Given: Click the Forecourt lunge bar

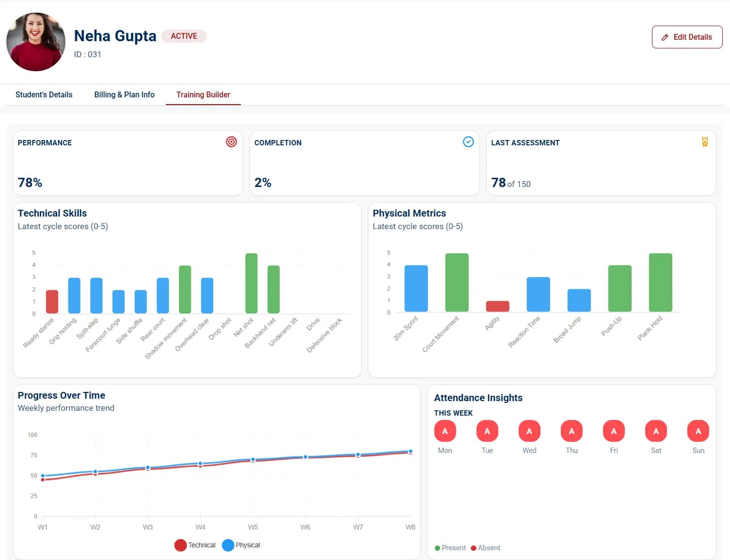Looking at the screenshot, I should tap(118, 301).
